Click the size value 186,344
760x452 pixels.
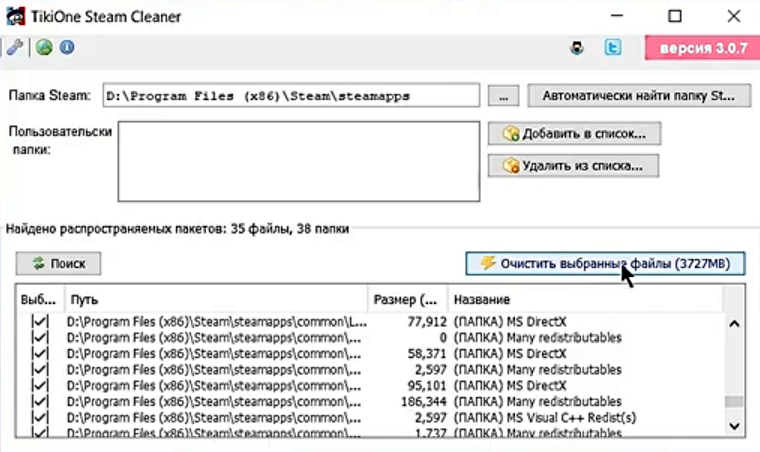point(424,402)
